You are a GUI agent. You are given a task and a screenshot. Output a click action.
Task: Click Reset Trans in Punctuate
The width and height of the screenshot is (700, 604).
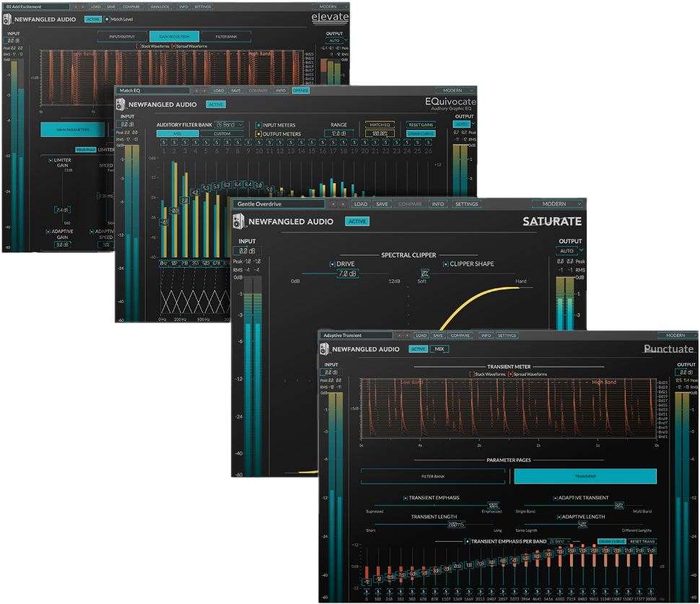[x=642, y=541]
